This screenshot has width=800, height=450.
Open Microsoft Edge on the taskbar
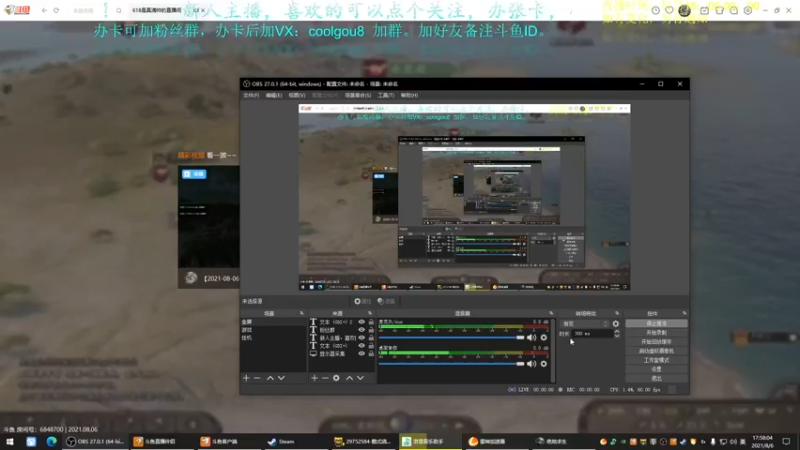pyautogui.click(x=52, y=441)
